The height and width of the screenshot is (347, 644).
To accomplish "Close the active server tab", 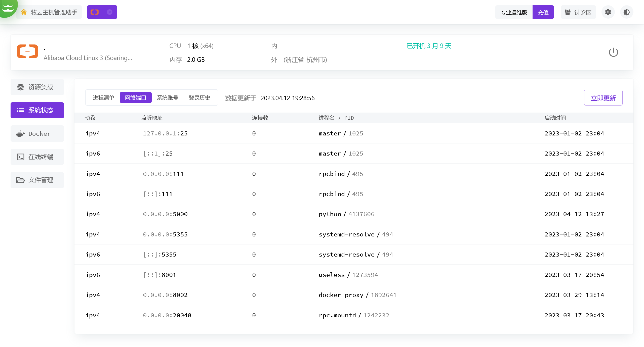I will click(110, 12).
